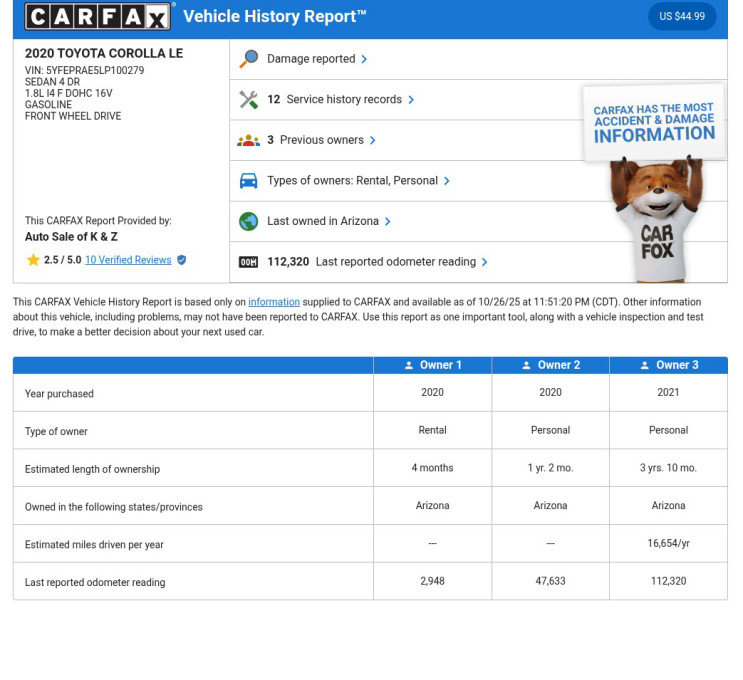Expand the Service history records chevron

411,100
